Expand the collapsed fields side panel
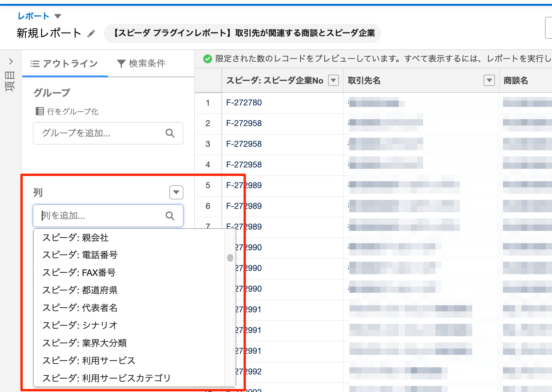The image size is (552, 392). pyautogui.click(x=11, y=61)
